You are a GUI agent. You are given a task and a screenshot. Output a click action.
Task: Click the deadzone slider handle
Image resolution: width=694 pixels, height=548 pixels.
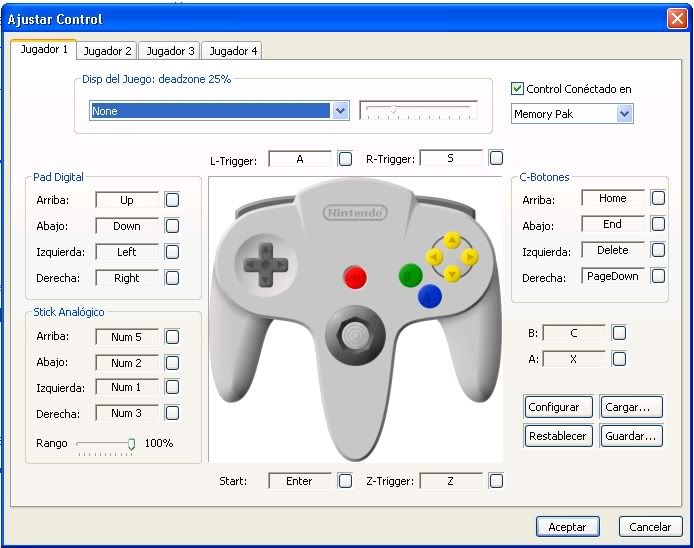[393, 109]
